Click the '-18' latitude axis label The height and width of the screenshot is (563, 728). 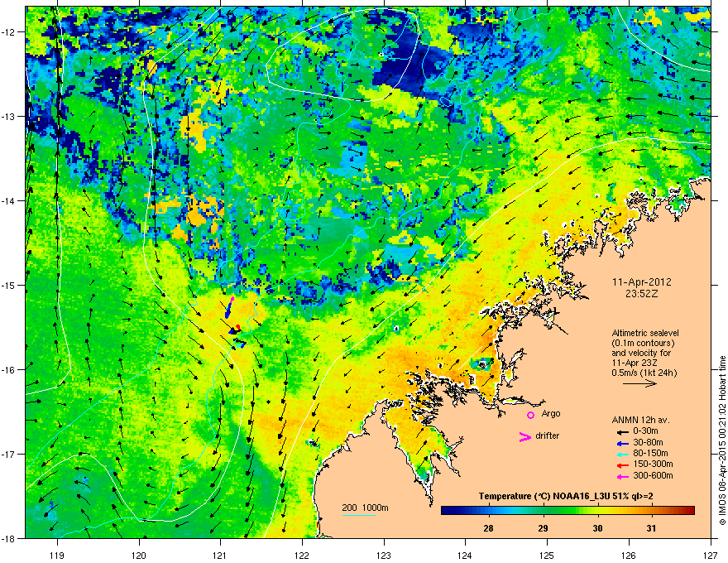point(8,538)
